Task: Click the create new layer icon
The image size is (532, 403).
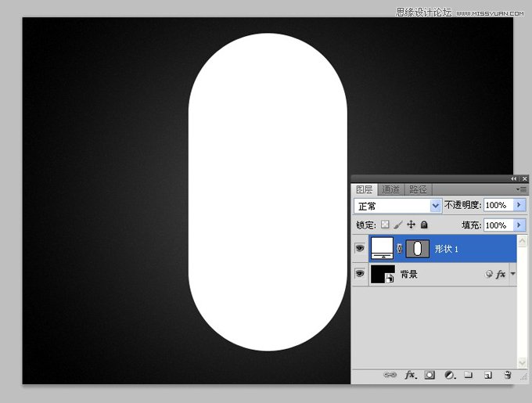Action: click(488, 375)
